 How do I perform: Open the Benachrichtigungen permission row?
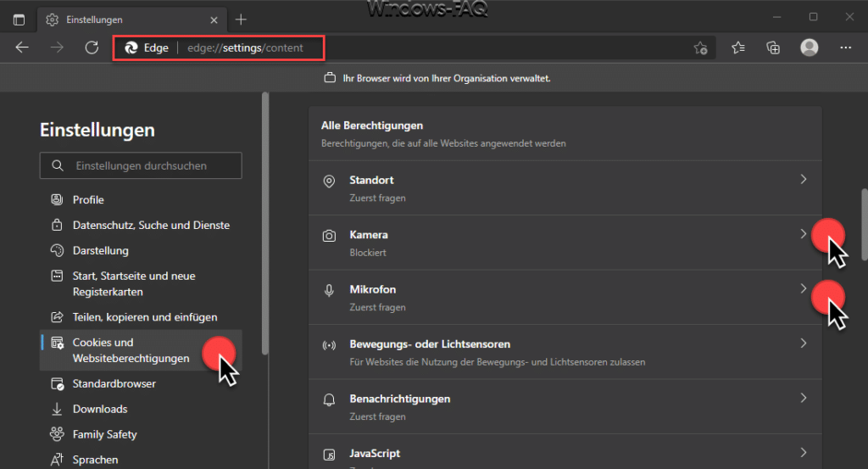[565, 406]
